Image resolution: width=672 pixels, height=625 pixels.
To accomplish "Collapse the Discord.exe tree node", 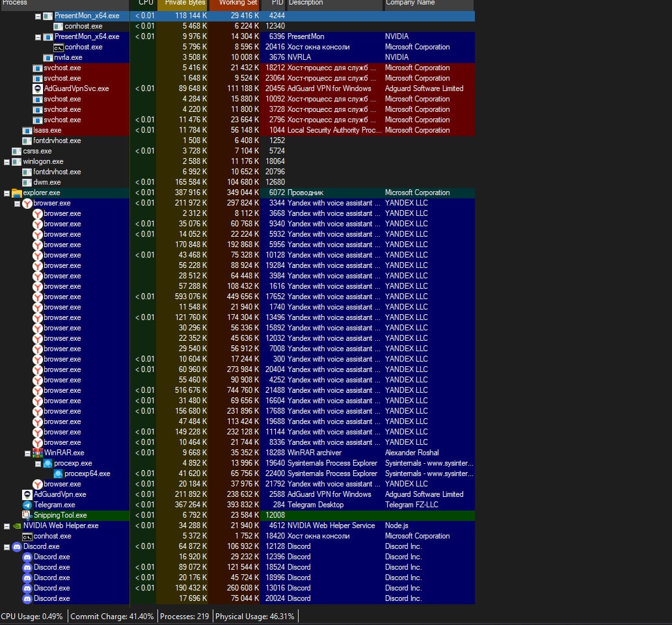I will click(x=7, y=547).
